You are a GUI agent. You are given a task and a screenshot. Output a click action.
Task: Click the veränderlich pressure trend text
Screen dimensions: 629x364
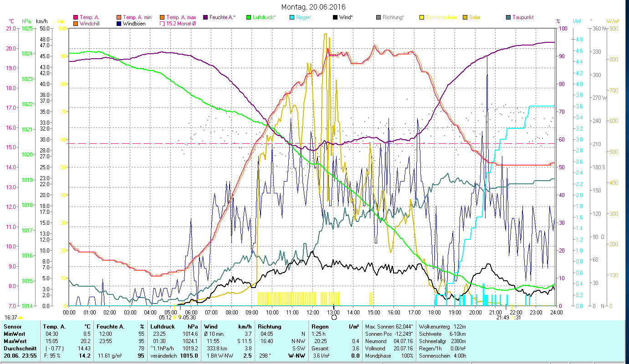point(163,356)
